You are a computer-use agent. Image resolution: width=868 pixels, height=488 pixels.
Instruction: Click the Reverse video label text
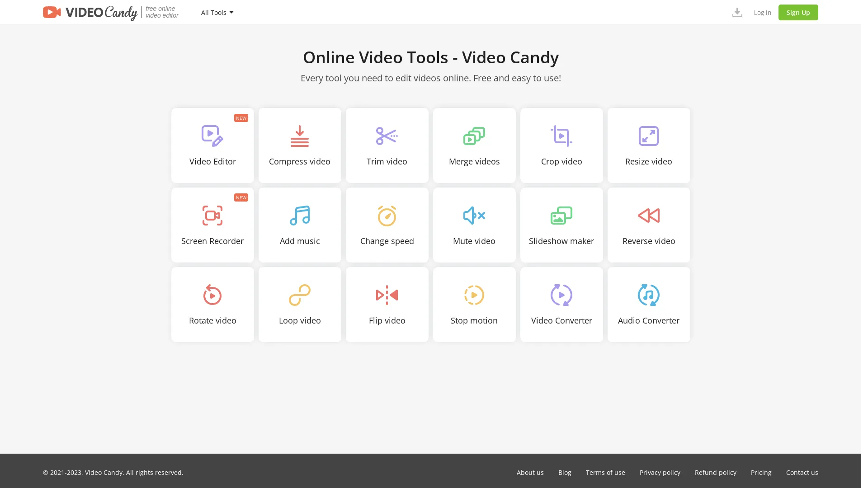[x=649, y=241]
